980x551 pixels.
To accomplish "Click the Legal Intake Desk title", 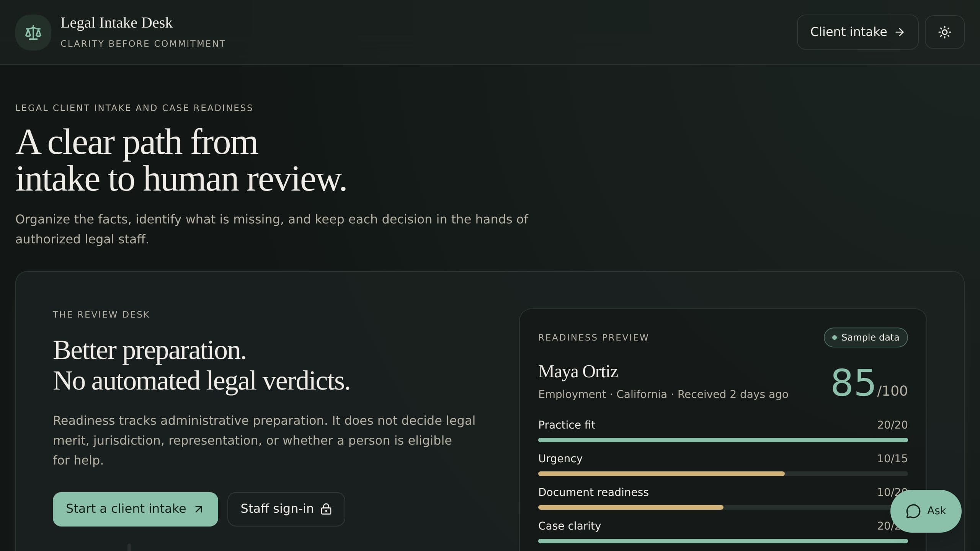I will pyautogui.click(x=116, y=23).
